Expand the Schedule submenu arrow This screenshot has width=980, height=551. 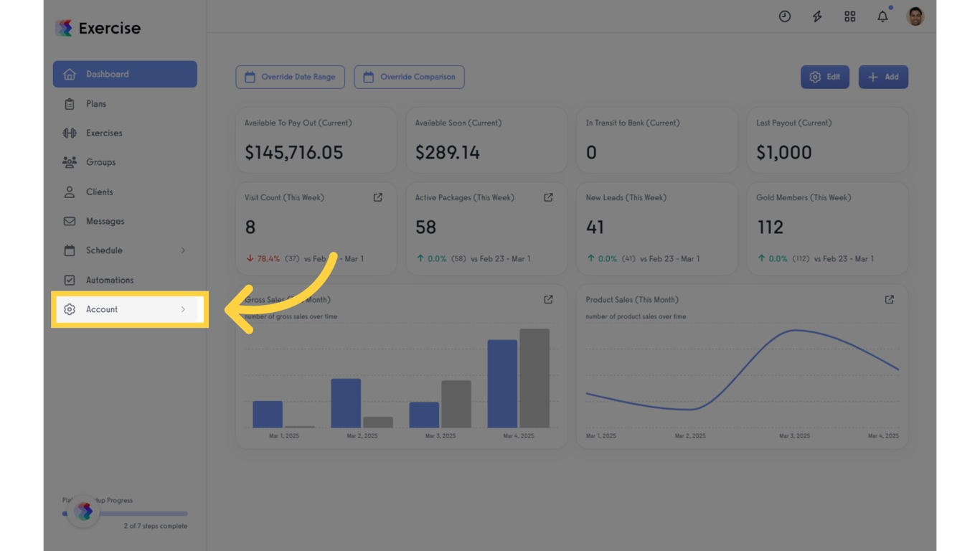click(x=183, y=250)
